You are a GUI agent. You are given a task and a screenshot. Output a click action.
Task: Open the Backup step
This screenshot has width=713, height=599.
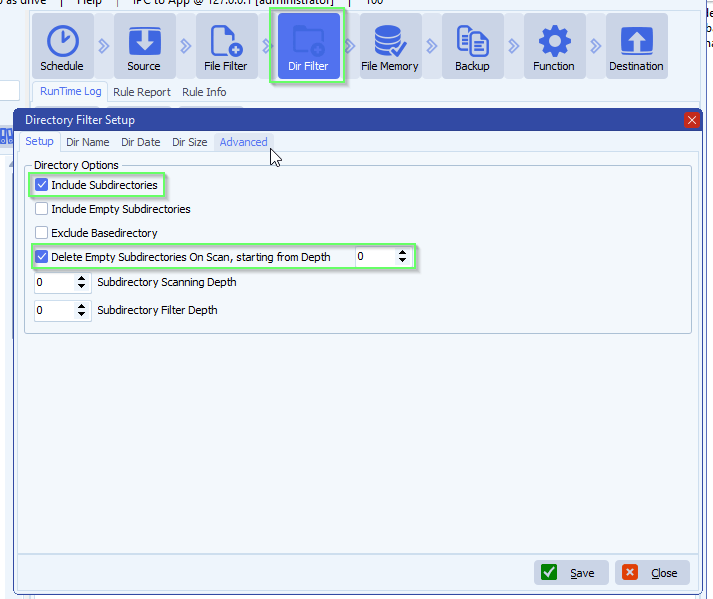[472, 46]
